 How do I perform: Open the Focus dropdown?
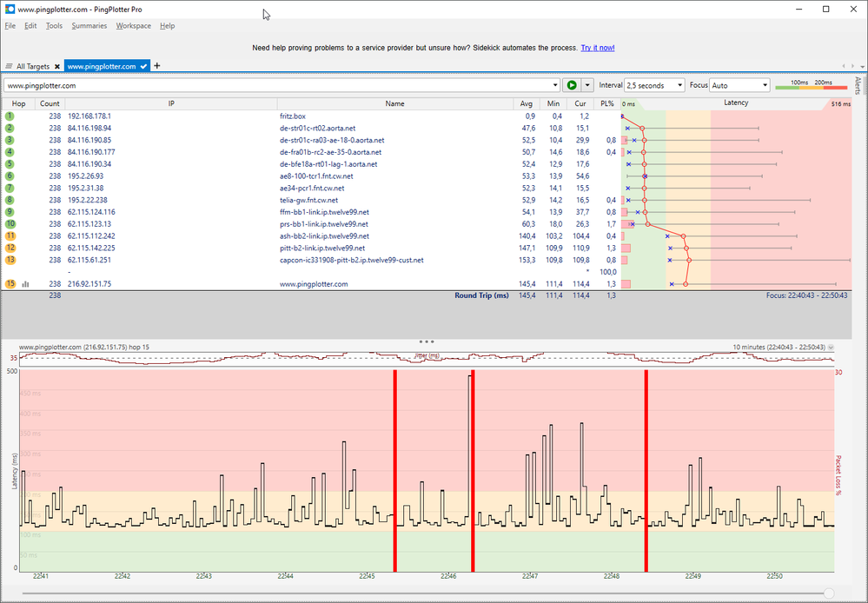click(739, 85)
